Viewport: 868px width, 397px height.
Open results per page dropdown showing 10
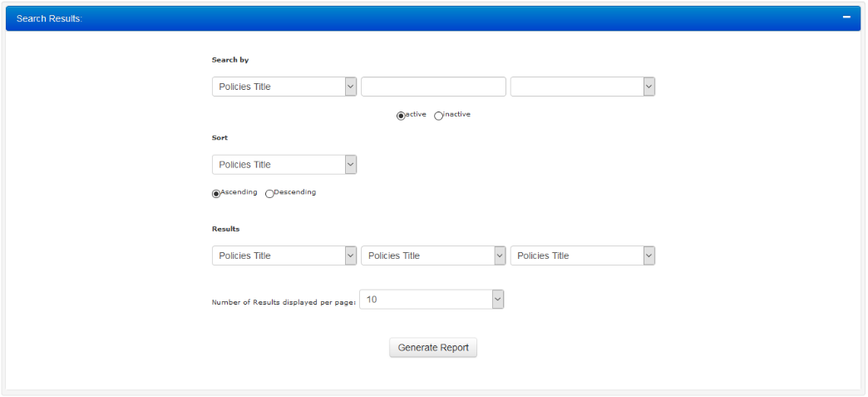coord(432,300)
